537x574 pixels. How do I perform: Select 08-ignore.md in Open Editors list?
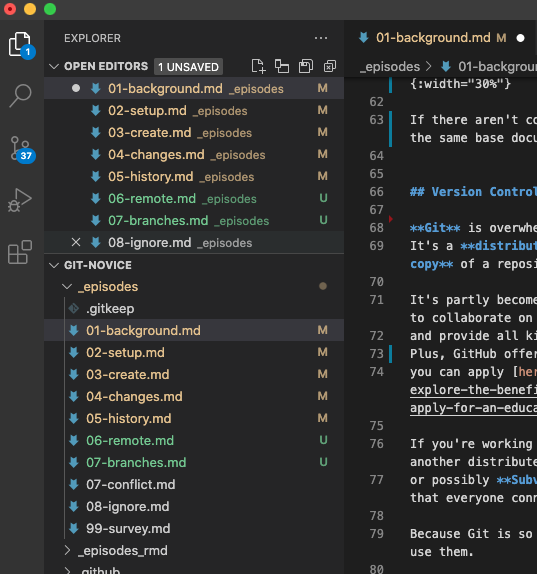tap(194, 242)
